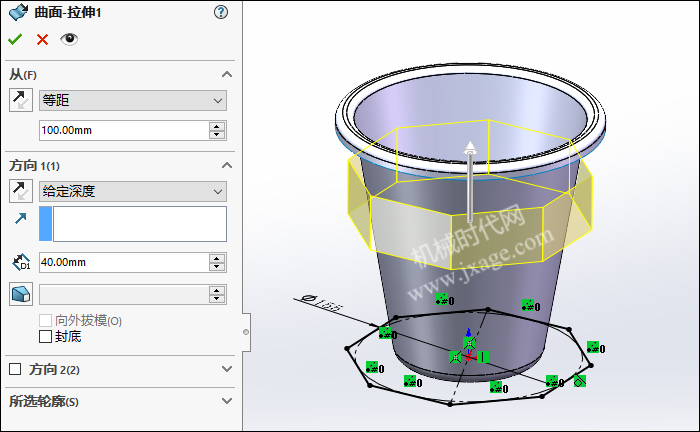Click the yellow octagon preview front face
This screenshot has height=432, width=700.
click(x=496, y=239)
